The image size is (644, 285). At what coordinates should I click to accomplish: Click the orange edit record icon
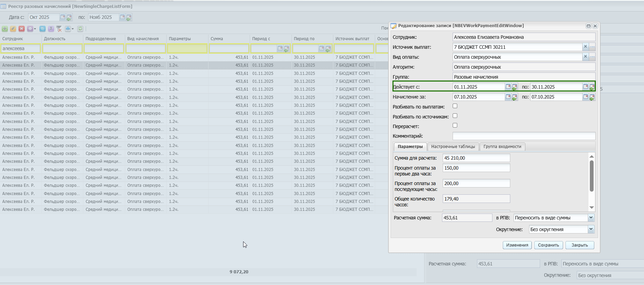coord(13,29)
